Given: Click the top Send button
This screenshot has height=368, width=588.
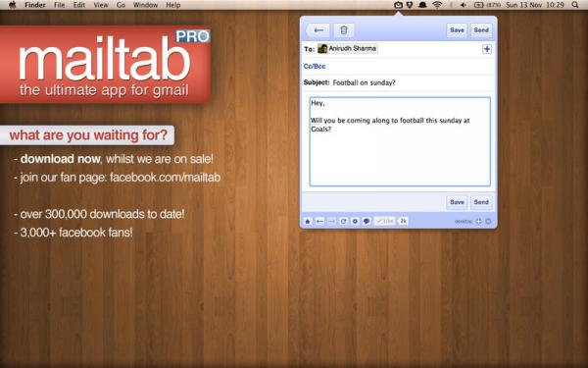Looking at the screenshot, I should [481, 30].
